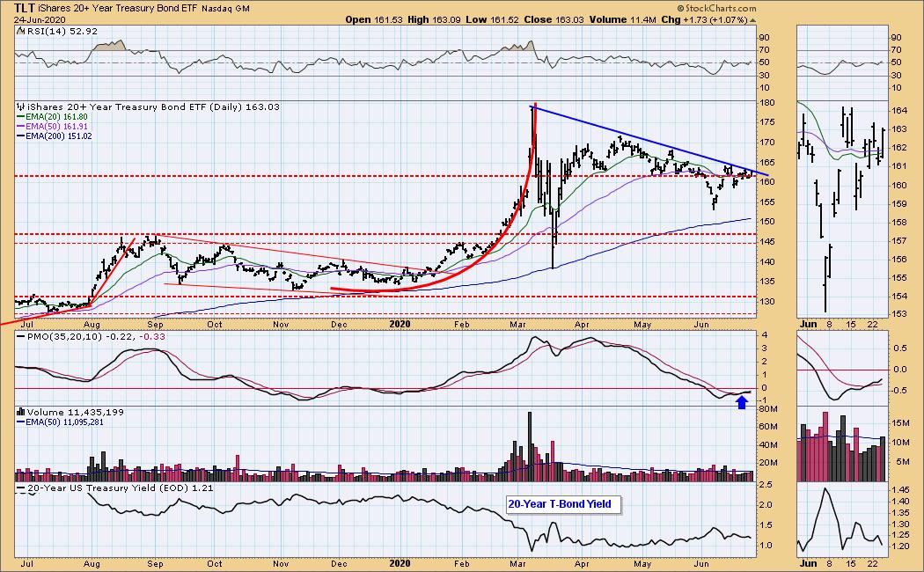Click the 80M label on volume axis
This screenshot has height=572, width=924.
click(768, 409)
